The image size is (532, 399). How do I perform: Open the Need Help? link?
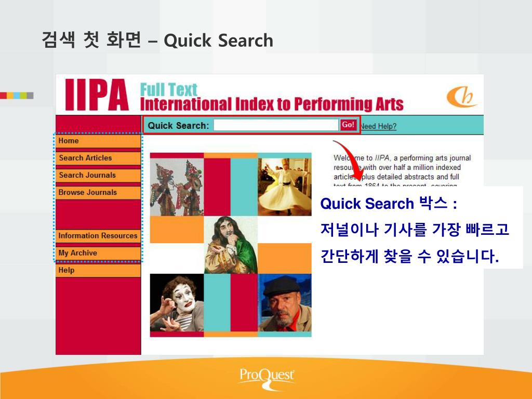pyautogui.click(x=378, y=126)
